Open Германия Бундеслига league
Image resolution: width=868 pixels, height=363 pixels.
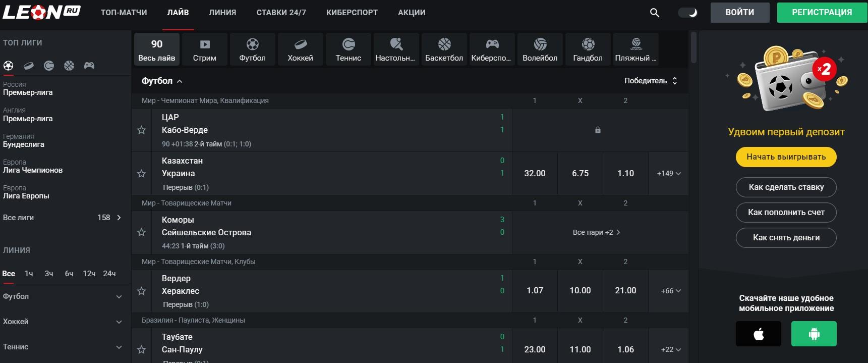(x=24, y=140)
